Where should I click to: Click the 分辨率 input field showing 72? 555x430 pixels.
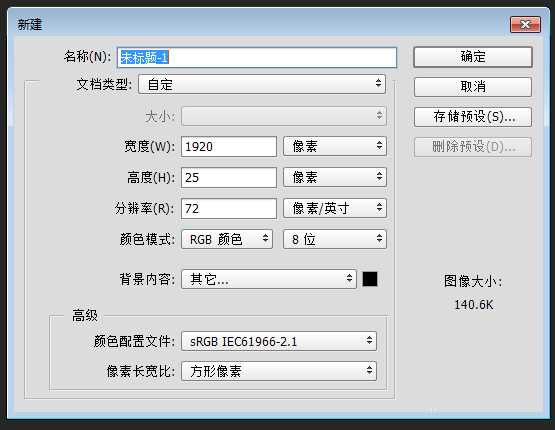229,208
